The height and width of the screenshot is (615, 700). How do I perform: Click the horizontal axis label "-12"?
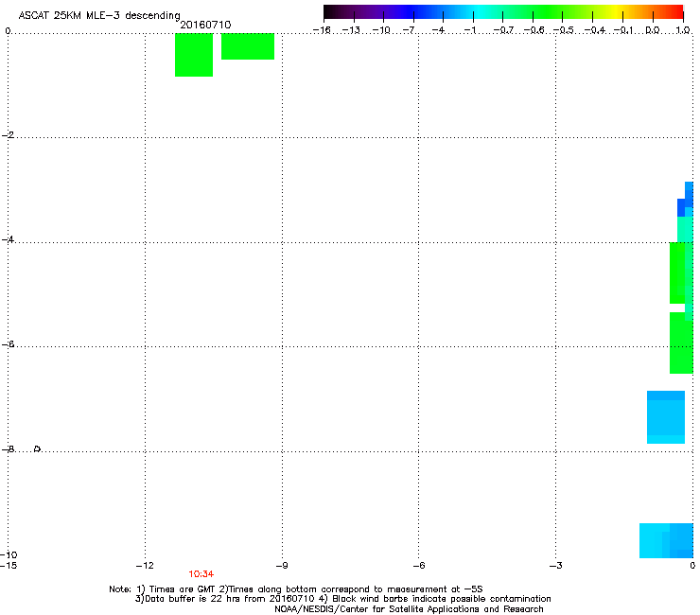pos(145,566)
